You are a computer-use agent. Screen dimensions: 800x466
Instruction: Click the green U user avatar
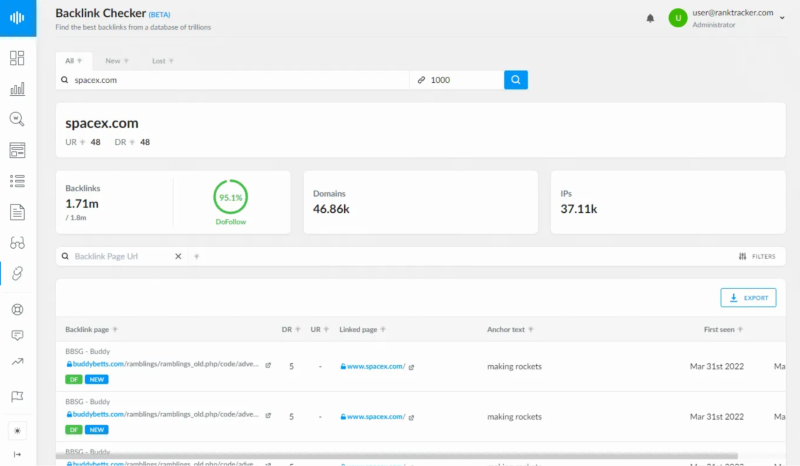(678, 18)
